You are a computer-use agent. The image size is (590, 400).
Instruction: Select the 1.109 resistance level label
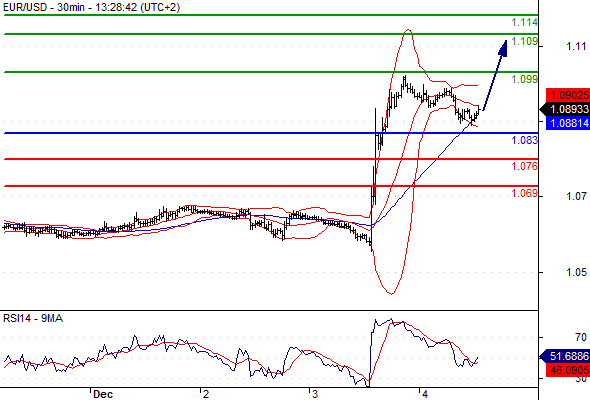[x=525, y=41]
